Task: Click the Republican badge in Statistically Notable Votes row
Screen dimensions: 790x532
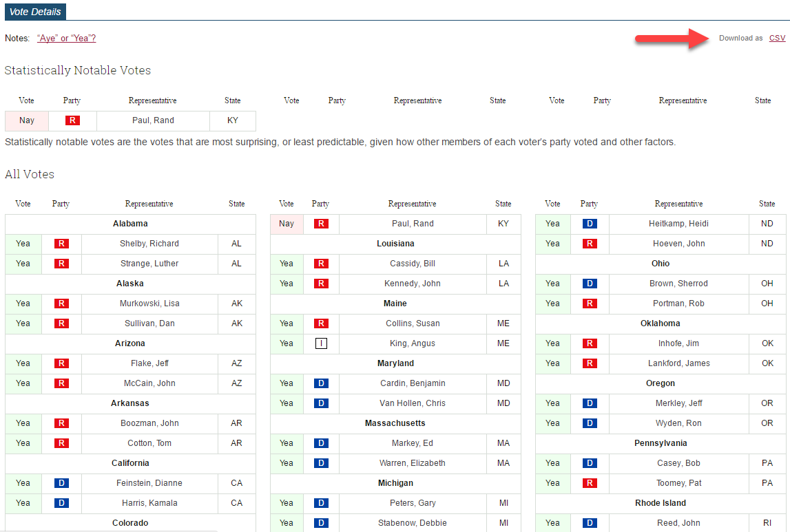Action: click(x=72, y=120)
